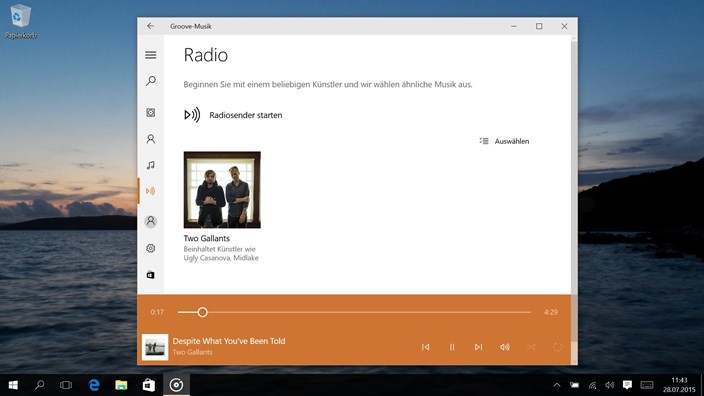Viewport: 704px width, 396px height.
Task: Open File Explorer from taskbar
Action: point(121,385)
